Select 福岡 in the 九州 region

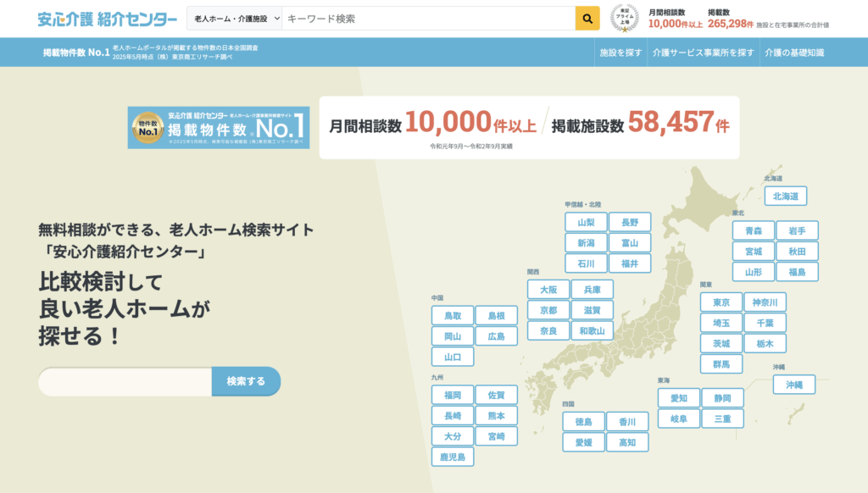click(453, 396)
